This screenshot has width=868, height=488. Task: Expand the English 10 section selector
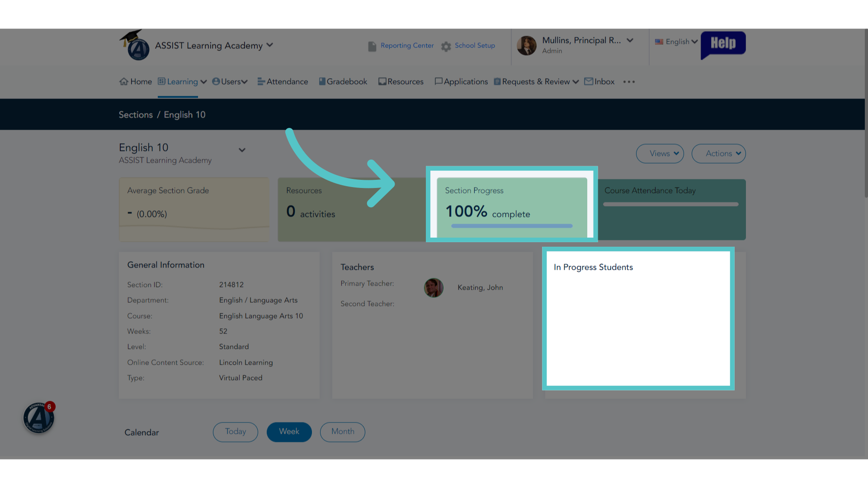242,150
